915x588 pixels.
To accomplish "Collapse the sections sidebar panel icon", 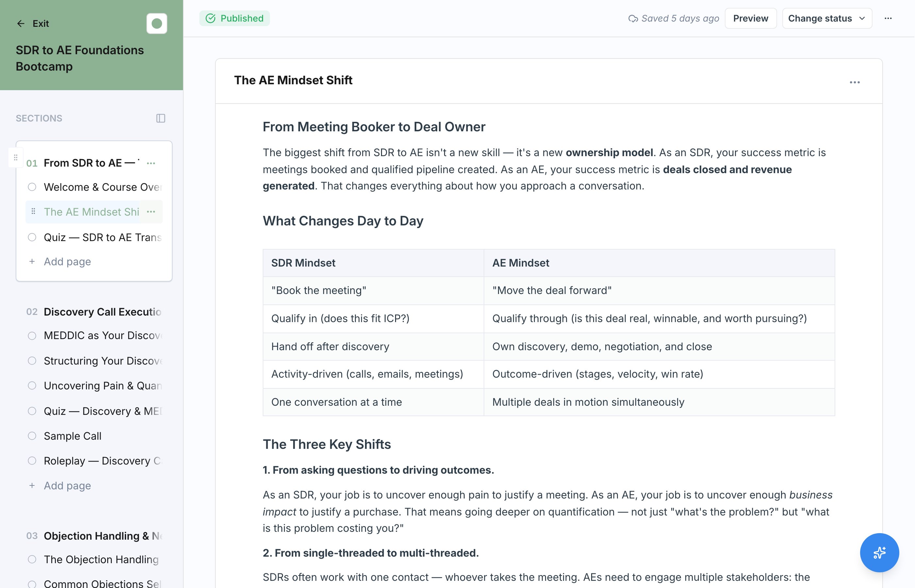I will click(161, 118).
